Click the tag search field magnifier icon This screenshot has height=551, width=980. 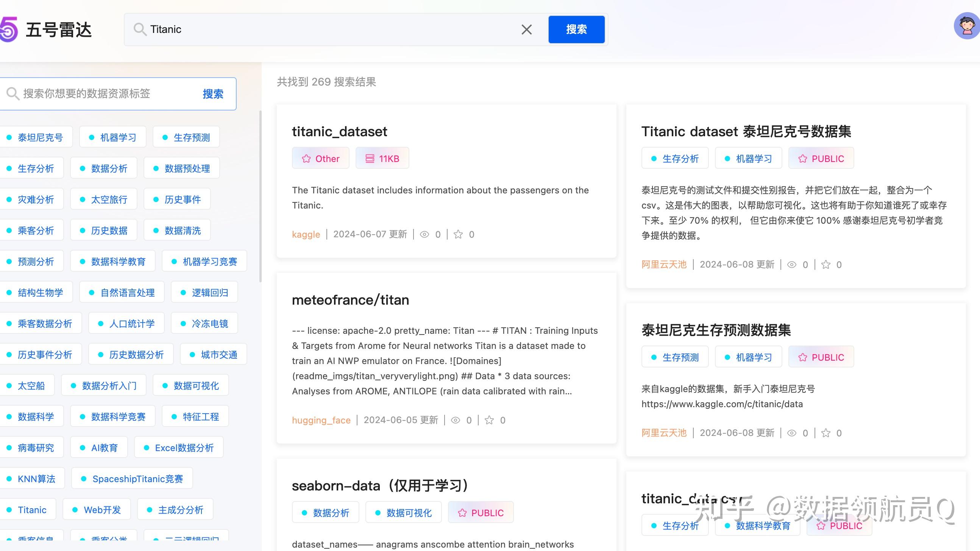tap(12, 93)
